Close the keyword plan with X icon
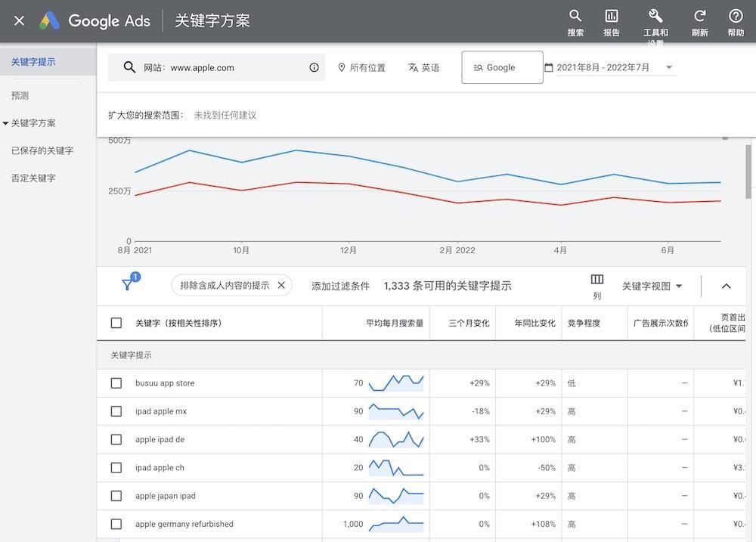756x542 pixels. click(x=20, y=20)
